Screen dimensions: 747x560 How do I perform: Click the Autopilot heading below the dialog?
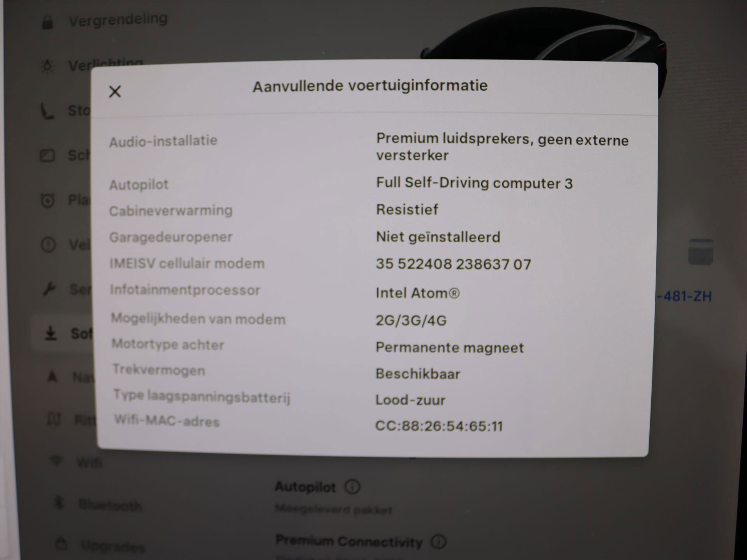[305, 487]
